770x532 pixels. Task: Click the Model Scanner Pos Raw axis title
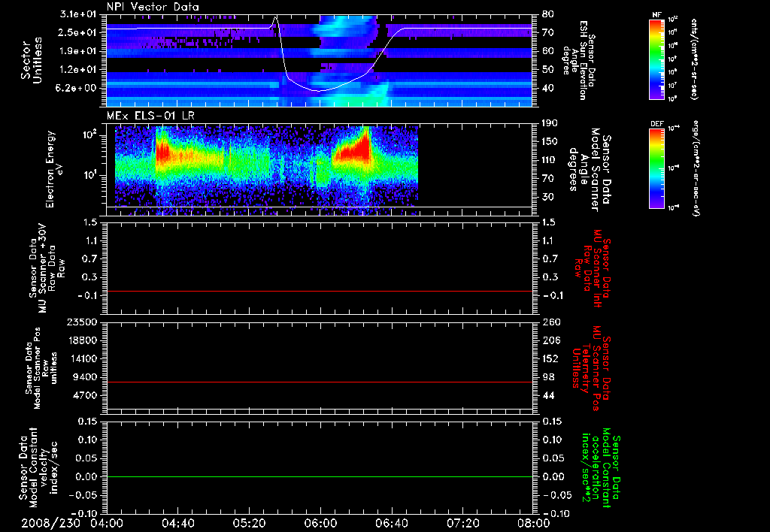42,368
